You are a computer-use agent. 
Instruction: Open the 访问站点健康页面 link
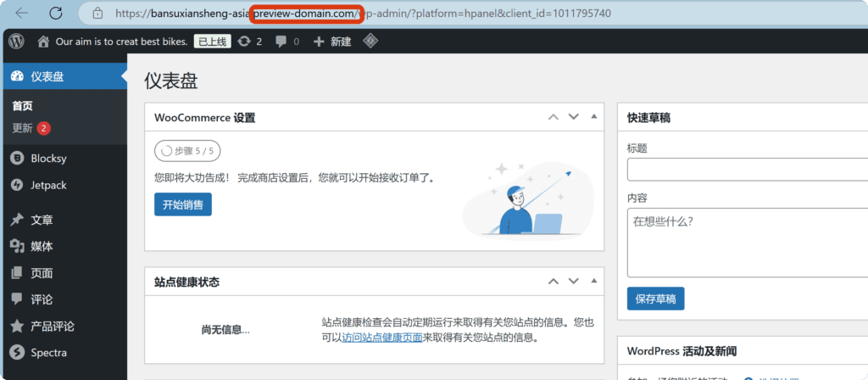point(382,337)
